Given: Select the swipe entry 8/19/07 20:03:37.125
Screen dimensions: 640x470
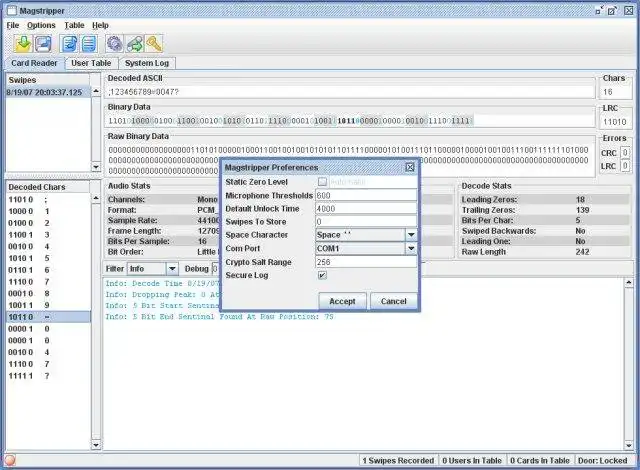Looking at the screenshot, I should pyautogui.click(x=48, y=92).
